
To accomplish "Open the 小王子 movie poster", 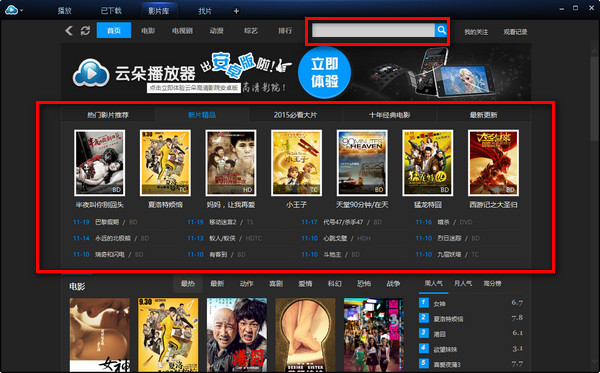I will point(297,163).
